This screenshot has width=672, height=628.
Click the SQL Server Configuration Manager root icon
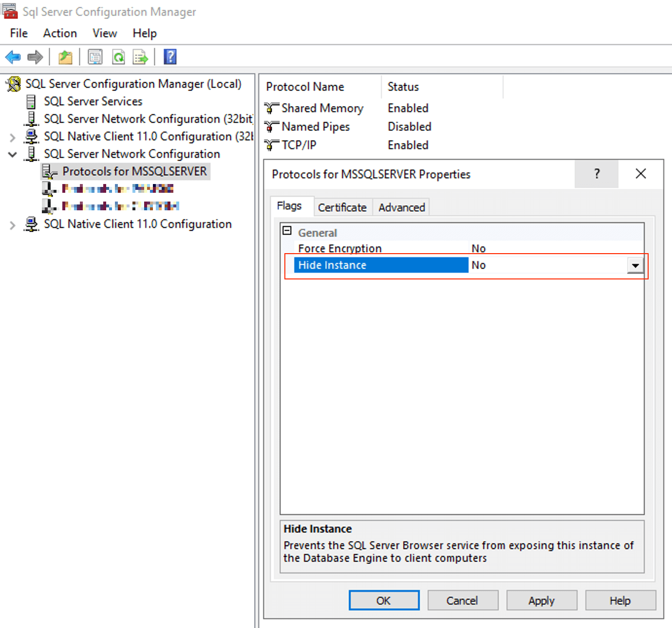(x=14, y=84)
